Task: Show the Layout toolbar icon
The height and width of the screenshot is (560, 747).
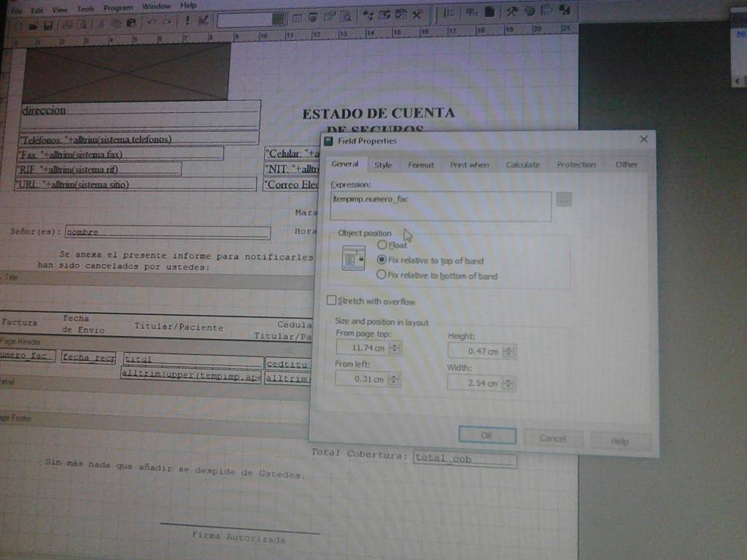Action: [x=546, y=10]
